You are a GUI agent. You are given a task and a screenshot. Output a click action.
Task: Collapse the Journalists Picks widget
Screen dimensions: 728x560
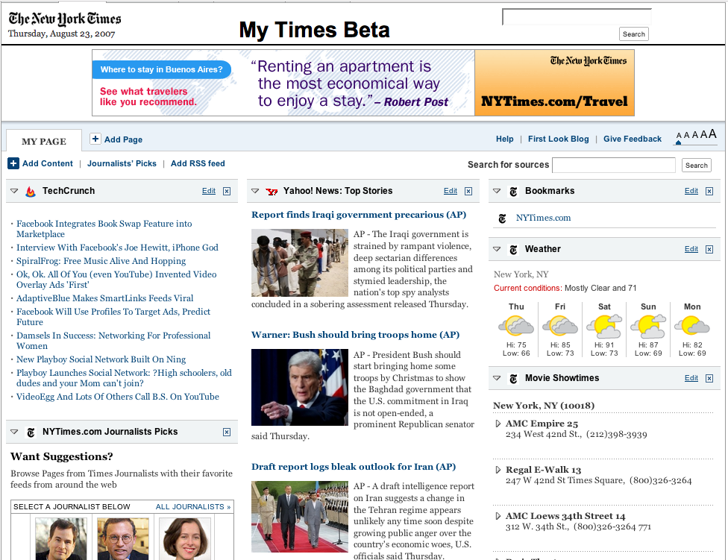point(14,432)
